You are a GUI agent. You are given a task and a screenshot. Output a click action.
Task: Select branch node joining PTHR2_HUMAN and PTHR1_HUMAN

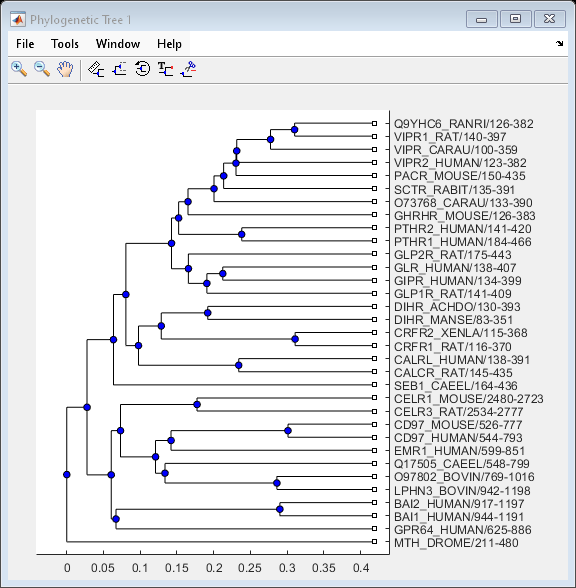pyautogui.click(x=242, y=235)
